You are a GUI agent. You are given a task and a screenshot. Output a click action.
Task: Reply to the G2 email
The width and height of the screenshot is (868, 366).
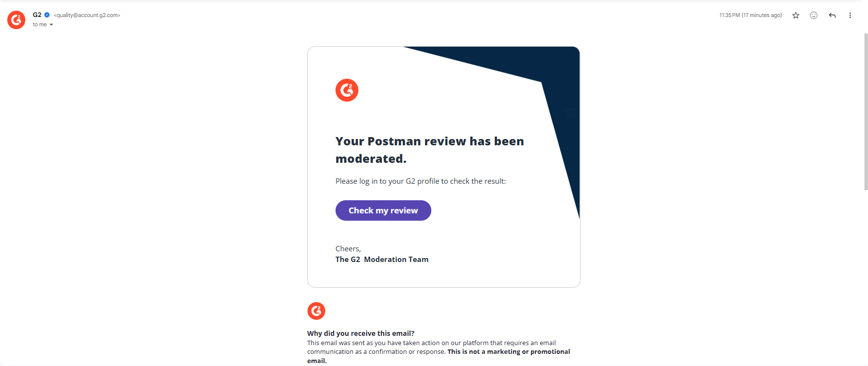(x=832, y=16)
